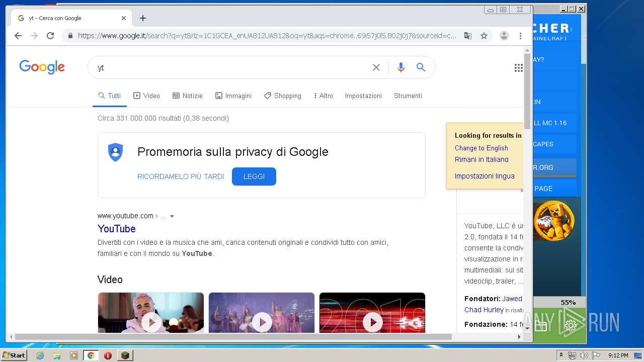This screenshot has width=644, height=362.
Task: Open the Windows Start menu
Action: (14, 355)
